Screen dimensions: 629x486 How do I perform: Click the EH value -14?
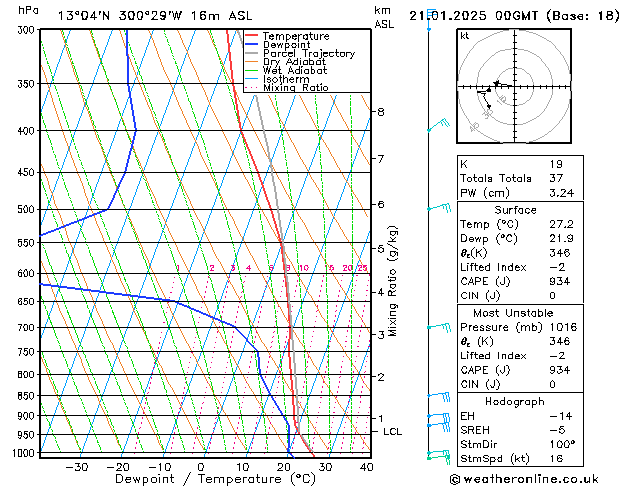561,416
